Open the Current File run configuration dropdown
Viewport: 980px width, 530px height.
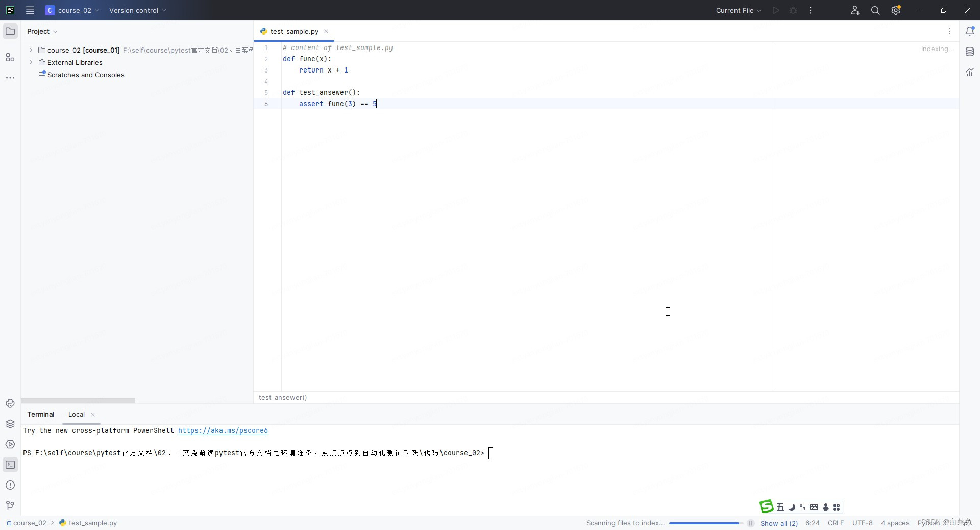click(x=739, y=10)
